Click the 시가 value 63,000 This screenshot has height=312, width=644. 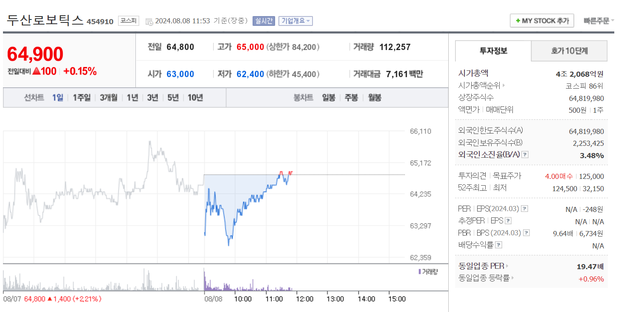(180, 74)
